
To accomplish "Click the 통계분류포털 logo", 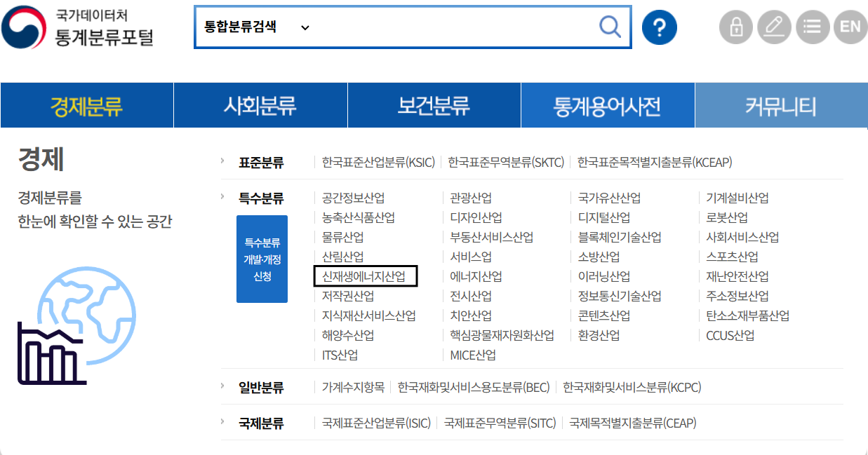I will pos(78,28).
